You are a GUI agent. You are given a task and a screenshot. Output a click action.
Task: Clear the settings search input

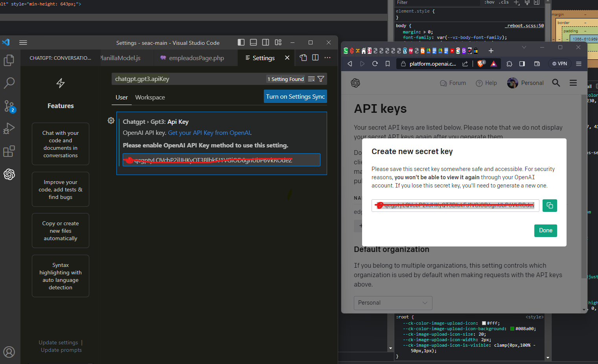(x=311, y=79)
